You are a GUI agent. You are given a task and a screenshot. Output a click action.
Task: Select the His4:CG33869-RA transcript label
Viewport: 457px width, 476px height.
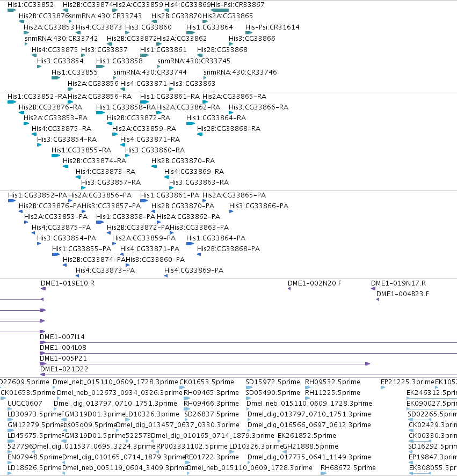pos(194,172)
